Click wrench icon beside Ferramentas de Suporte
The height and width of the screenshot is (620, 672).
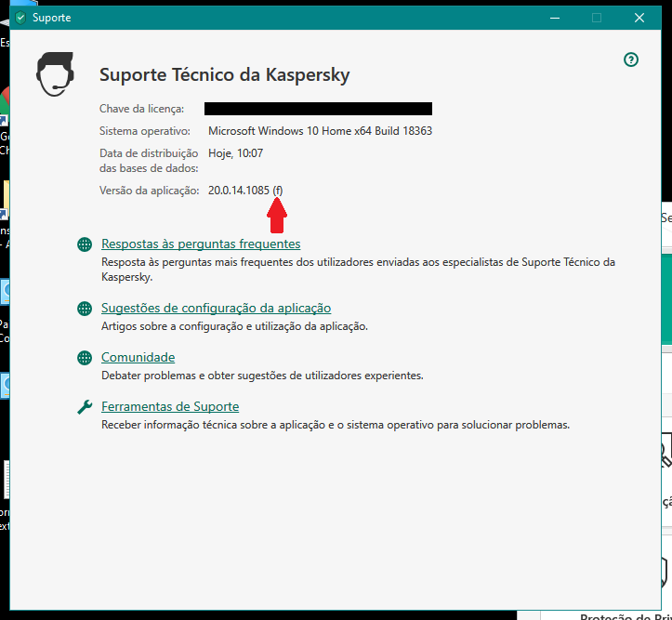(x=85, y=407)
